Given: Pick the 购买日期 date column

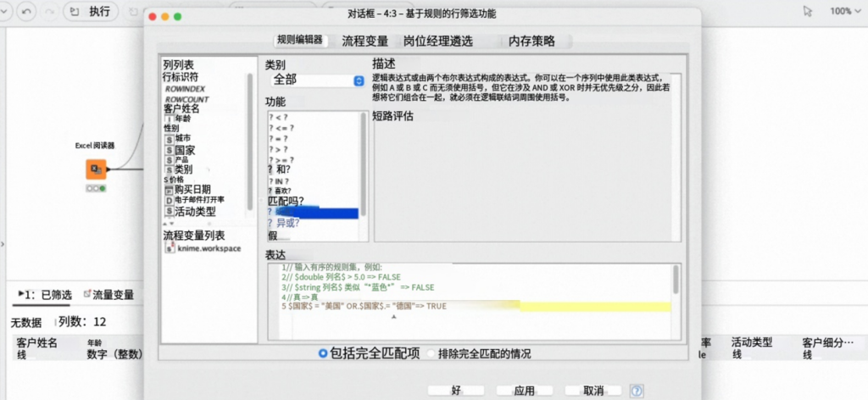Looking at the screenshot, I should point(192,189).
